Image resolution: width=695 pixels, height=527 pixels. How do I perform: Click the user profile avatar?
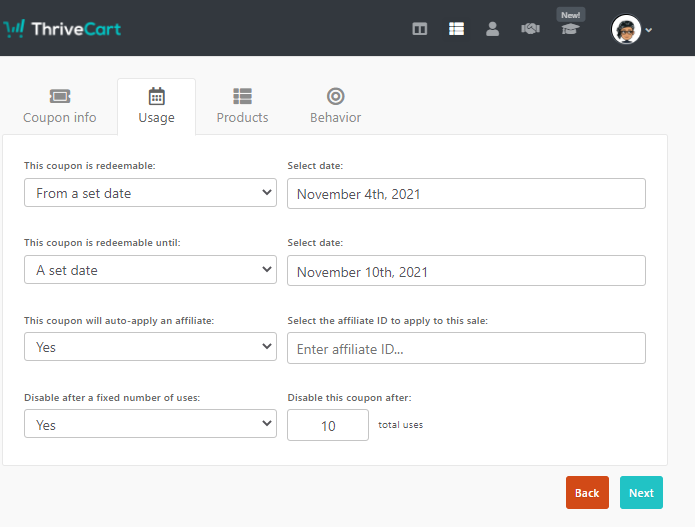click(x=626, y=29)
